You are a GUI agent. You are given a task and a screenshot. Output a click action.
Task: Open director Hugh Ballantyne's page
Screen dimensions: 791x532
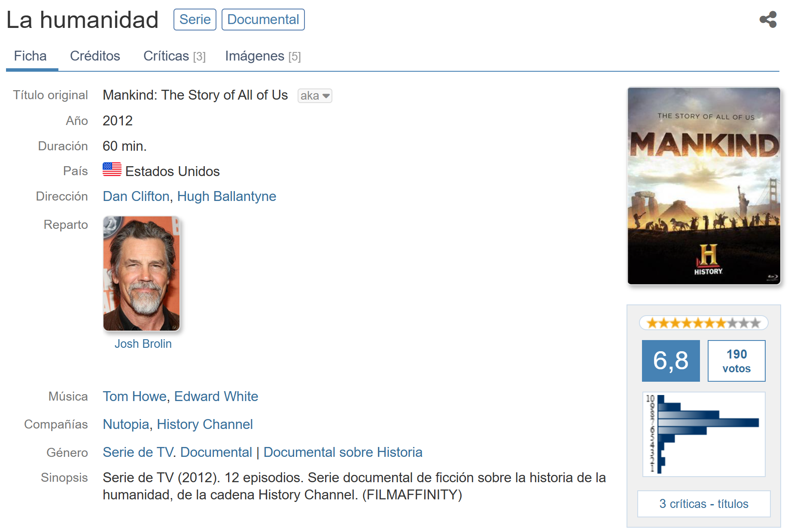(x=226, y=196)
